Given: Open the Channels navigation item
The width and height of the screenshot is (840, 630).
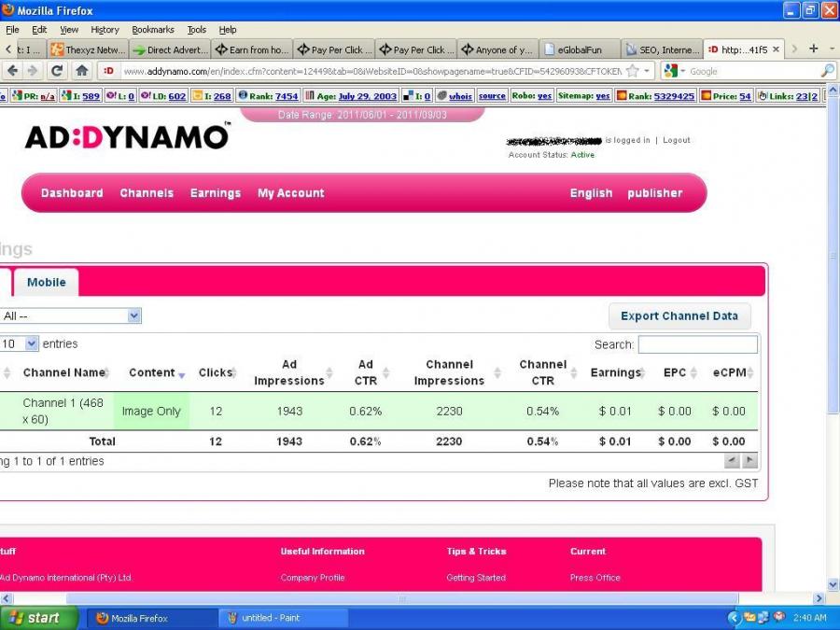Looking at the screenshot, I should click(x=147, y=193).
